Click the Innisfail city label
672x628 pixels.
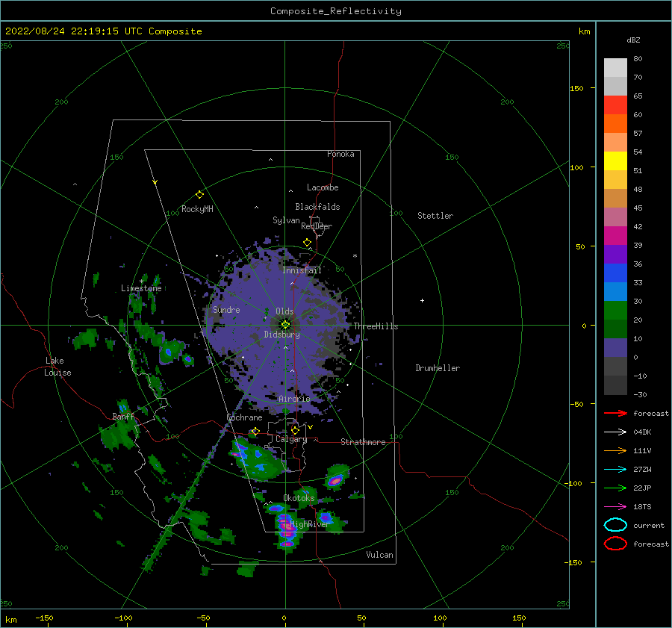tap(302, 270)
